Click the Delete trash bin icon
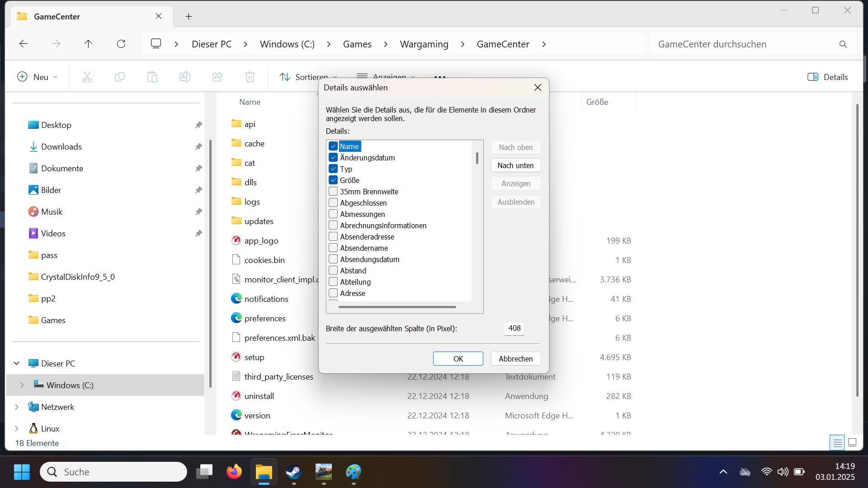Screen dimensions: 868x488 point(250,77)
